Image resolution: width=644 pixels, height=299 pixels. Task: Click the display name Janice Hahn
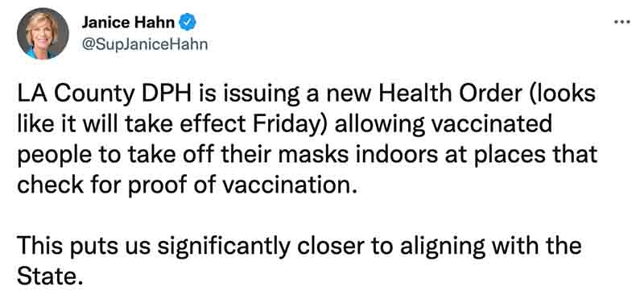point(128,23)
